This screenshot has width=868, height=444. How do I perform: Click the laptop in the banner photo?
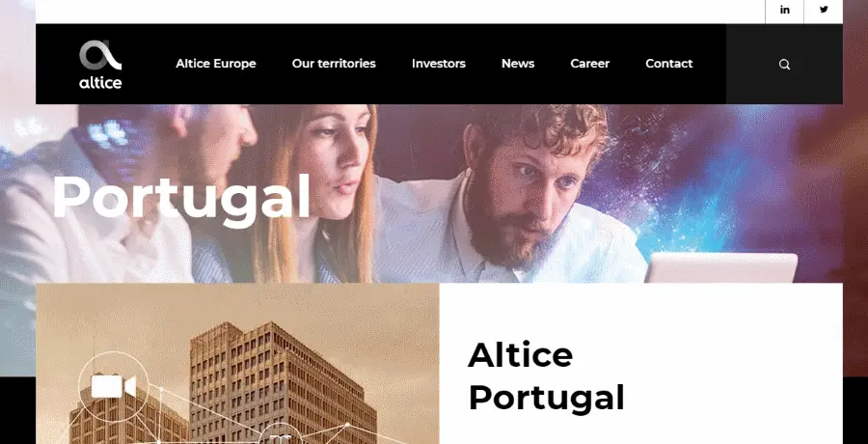point(721,267)
